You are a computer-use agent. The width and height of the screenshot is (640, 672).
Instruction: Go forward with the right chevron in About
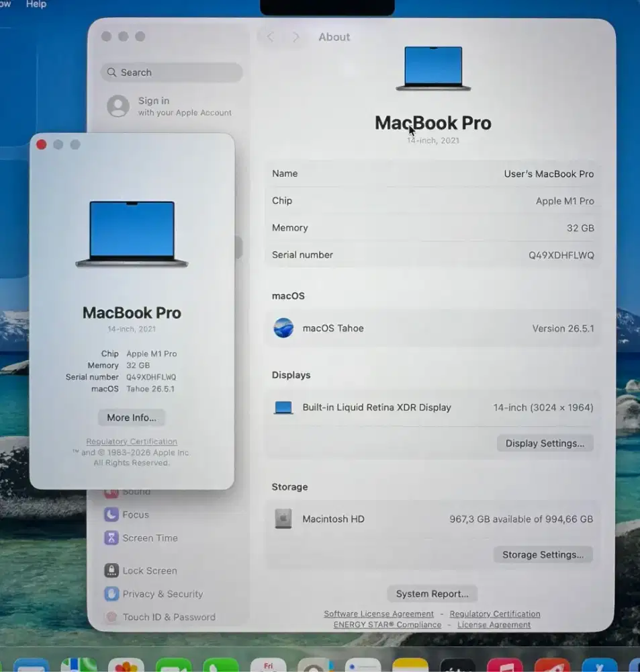click(295, 37)
